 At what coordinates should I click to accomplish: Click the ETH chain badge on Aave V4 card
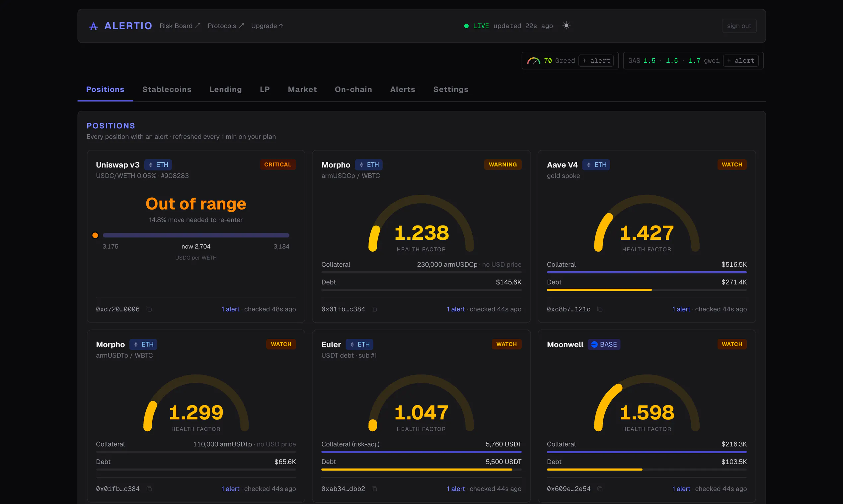coord(596,165)
